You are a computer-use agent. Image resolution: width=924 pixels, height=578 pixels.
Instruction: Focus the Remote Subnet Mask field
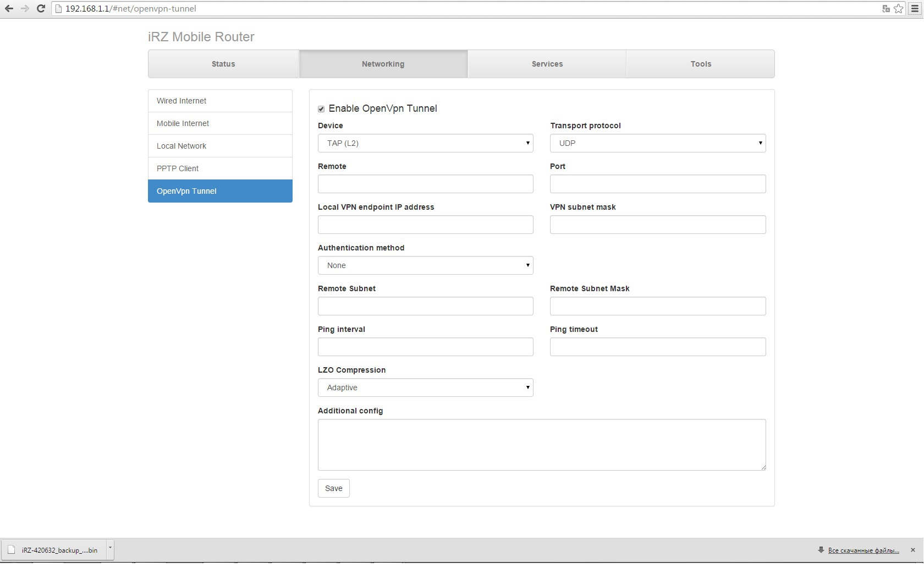click(658, 306)
